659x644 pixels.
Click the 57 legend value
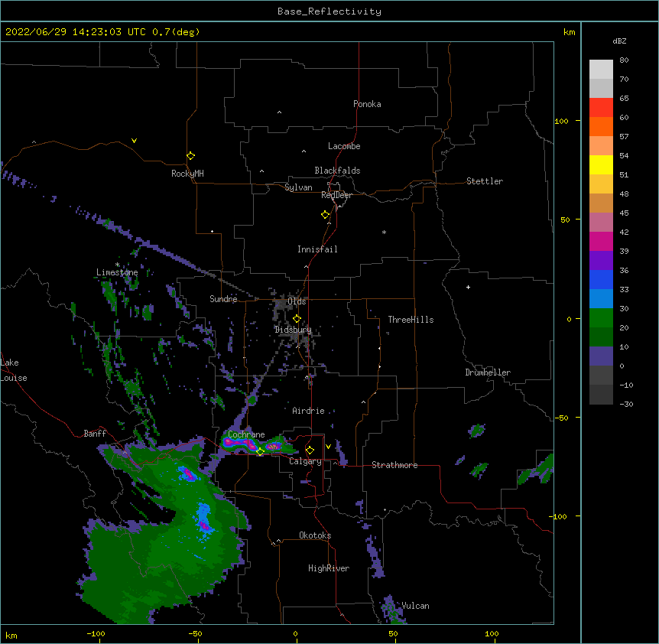[x=624, y=137]
